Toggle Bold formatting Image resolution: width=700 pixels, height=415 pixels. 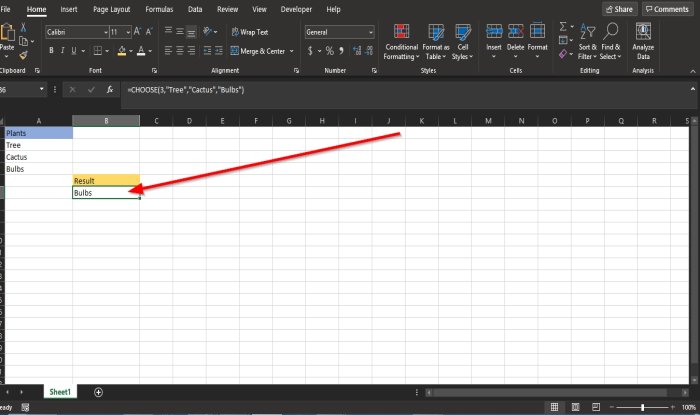(x=51, y=51)
